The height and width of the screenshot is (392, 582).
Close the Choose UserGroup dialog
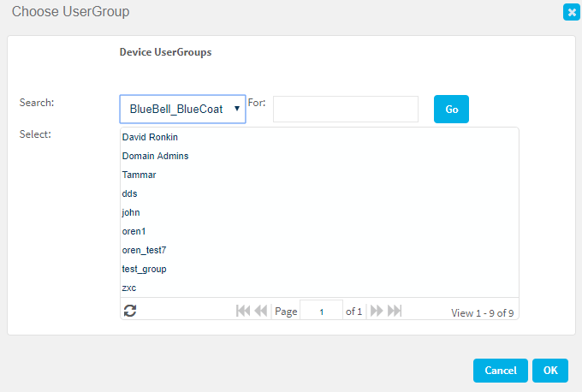point(569,13)
